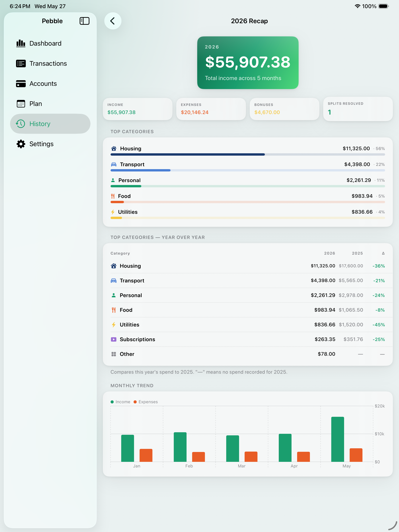Tap the Bonuses summary card
The image size is (399, 532).
pyautogui.click(x=285, y=109)
